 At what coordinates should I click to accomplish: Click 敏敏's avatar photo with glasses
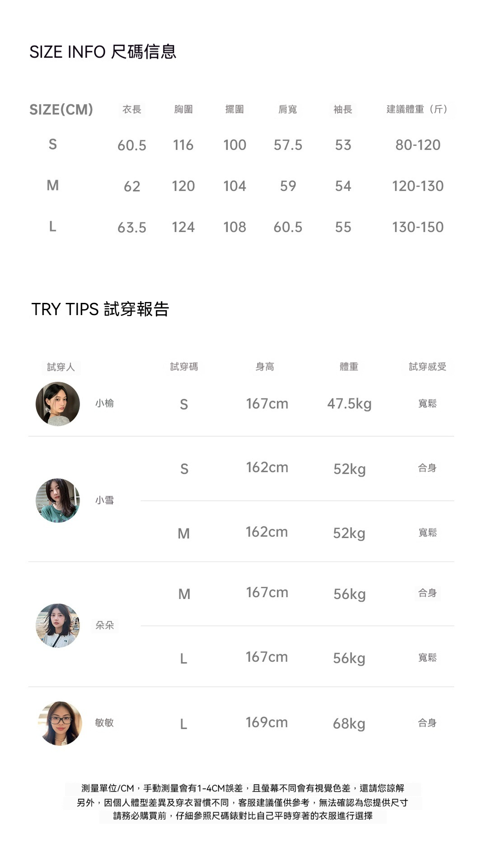(61, 723)
